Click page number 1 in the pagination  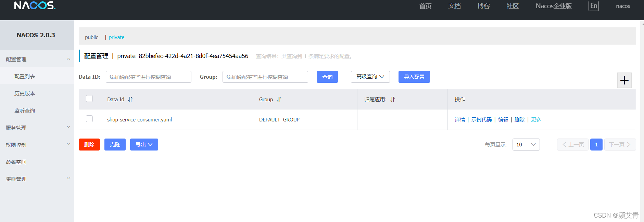pos(596,144)
